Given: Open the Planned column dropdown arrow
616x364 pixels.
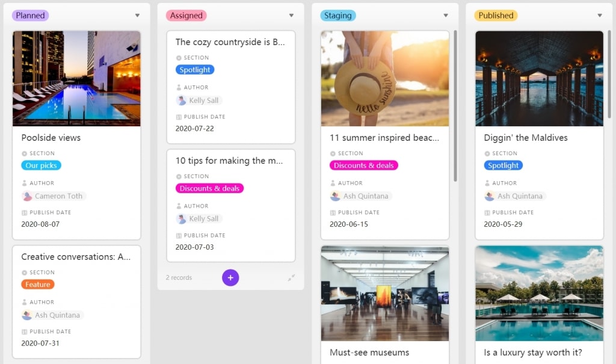Looking at the screenshot, I should click(x=137, y=15).
